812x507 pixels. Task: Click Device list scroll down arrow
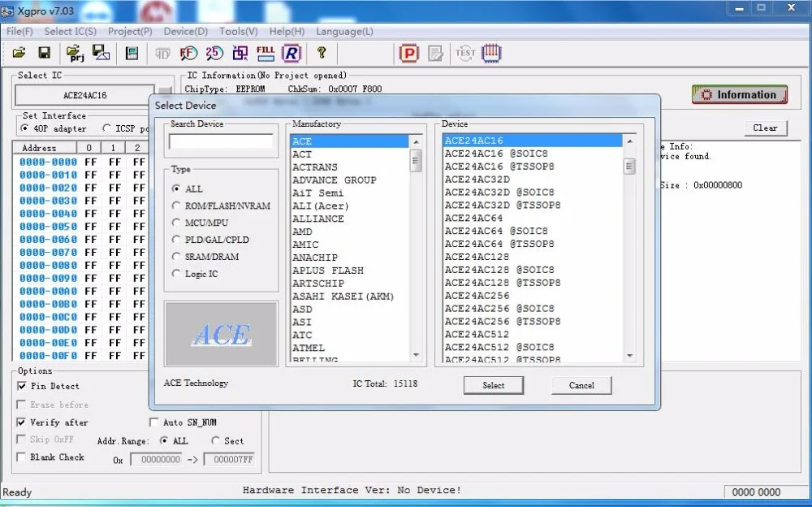[x=630, y=356]
